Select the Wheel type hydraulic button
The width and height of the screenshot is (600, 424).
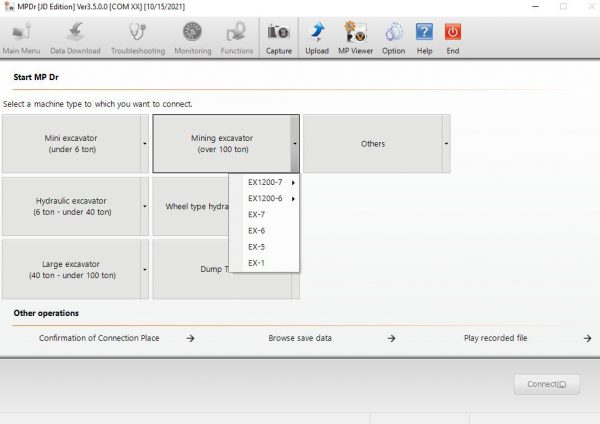click(x=191, y=206)
